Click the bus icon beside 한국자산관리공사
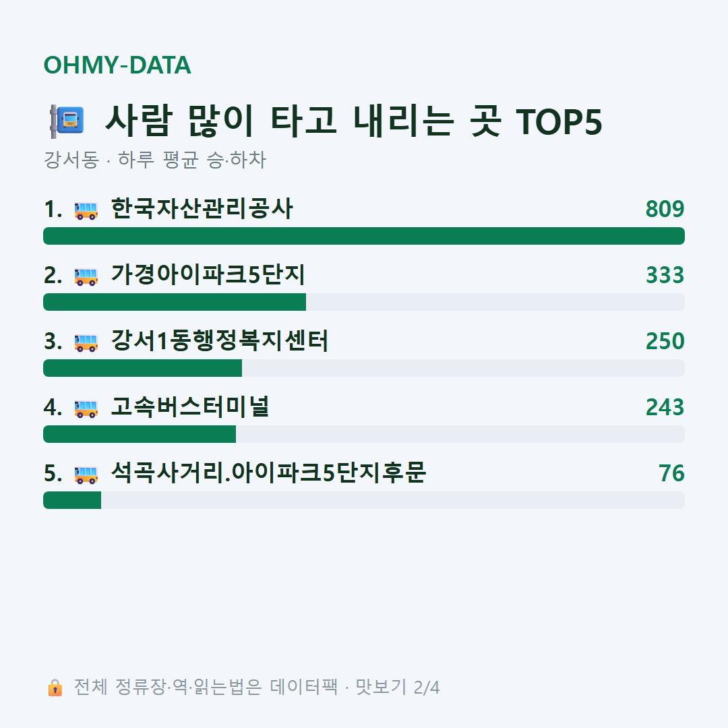 (86, 210)
